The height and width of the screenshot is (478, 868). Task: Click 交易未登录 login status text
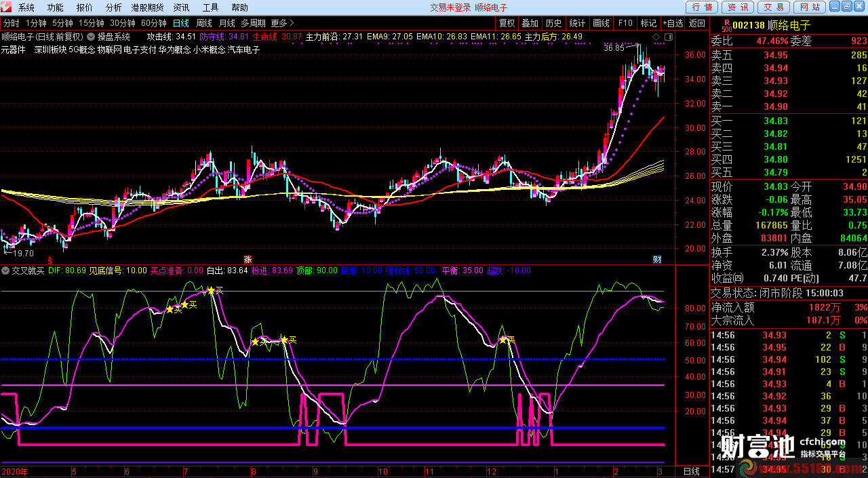[450, 7]
